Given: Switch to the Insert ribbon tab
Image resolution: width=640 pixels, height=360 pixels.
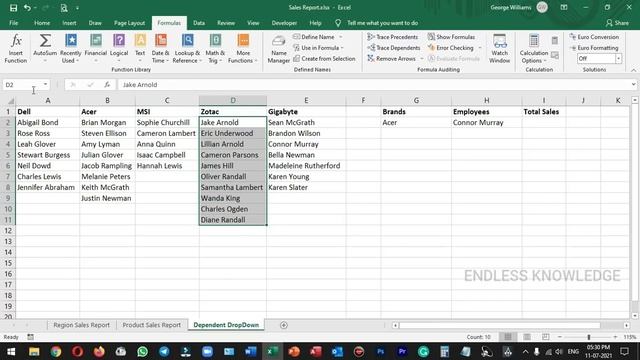Looking at the screenshot, I should point(69,23).
